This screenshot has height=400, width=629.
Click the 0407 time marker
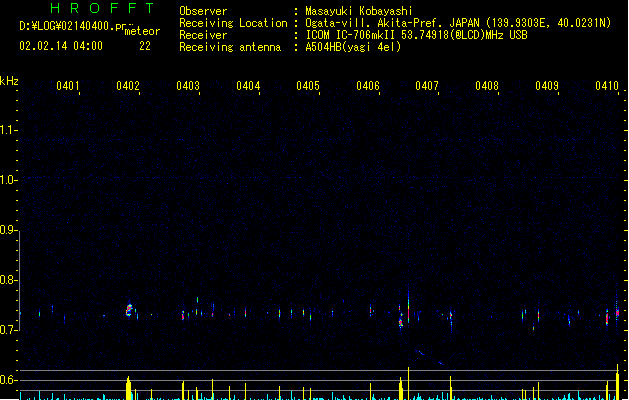[427, 86]
